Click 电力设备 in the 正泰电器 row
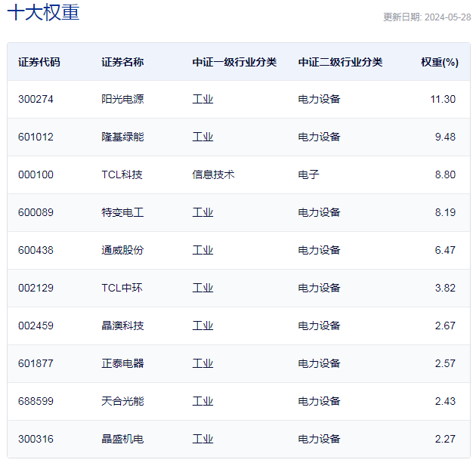The width and height of the screenshot is (476, 466). tap(320, 363)
